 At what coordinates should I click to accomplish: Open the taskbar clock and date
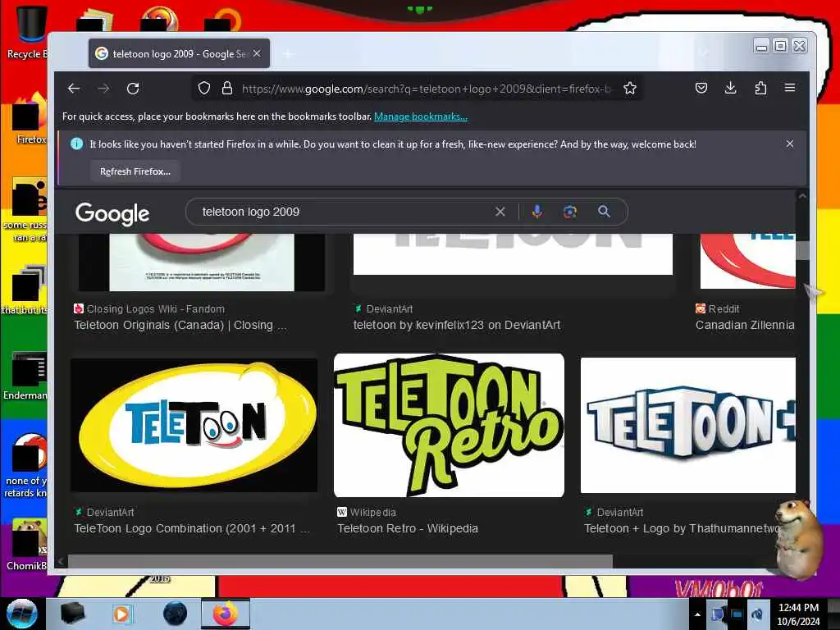coord(798,614)
